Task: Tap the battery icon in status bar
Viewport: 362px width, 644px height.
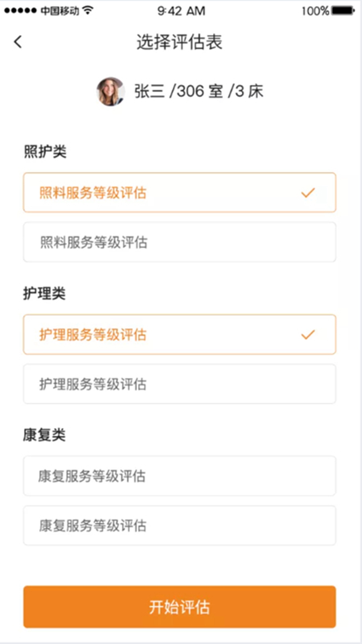Action: [343, 11]
